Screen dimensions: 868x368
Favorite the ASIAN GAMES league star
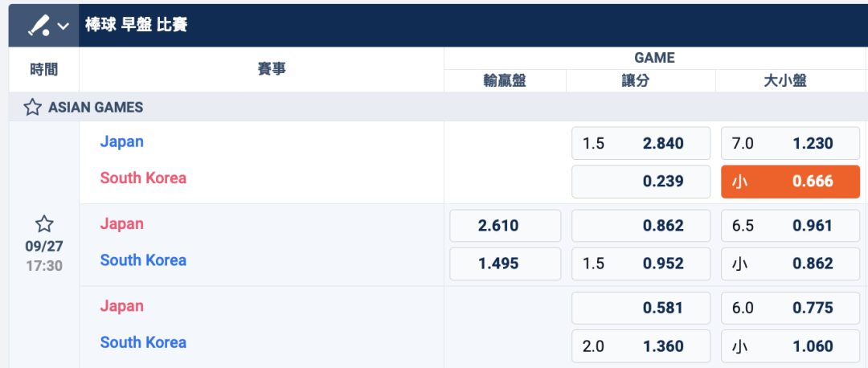point(32,107)
